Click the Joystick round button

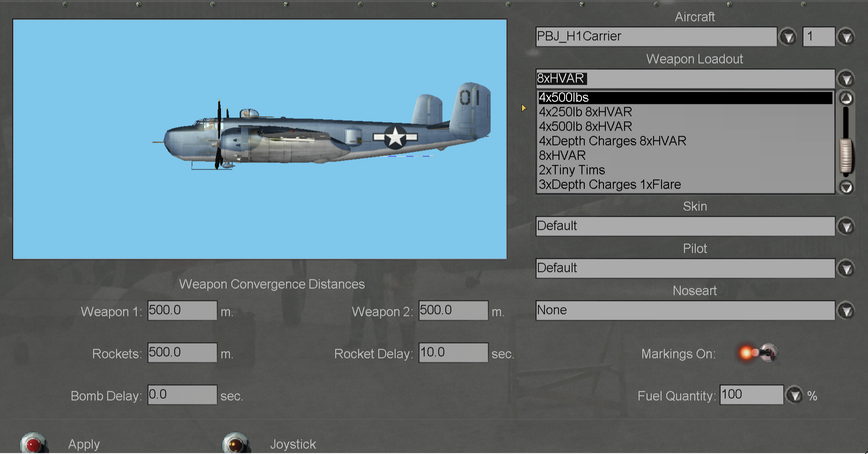(235, 444)
